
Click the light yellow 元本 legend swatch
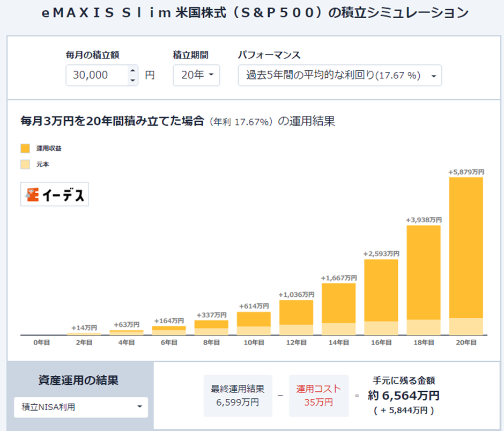tap(25, 164)
